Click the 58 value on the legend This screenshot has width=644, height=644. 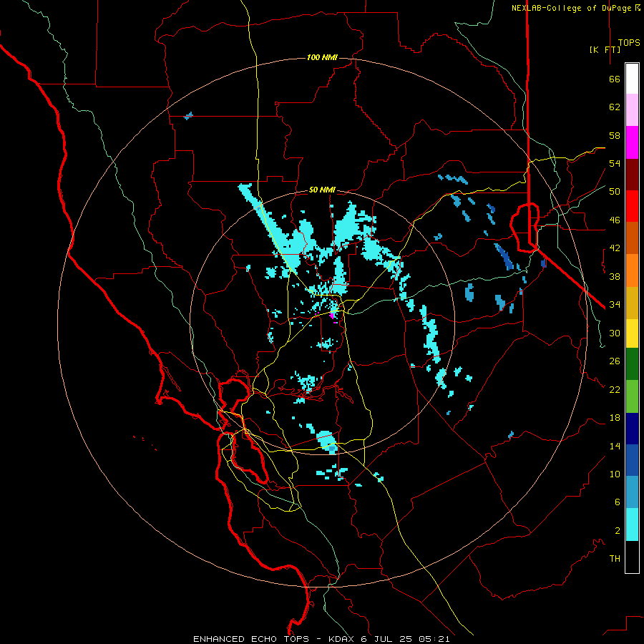[x=615, y=135]
